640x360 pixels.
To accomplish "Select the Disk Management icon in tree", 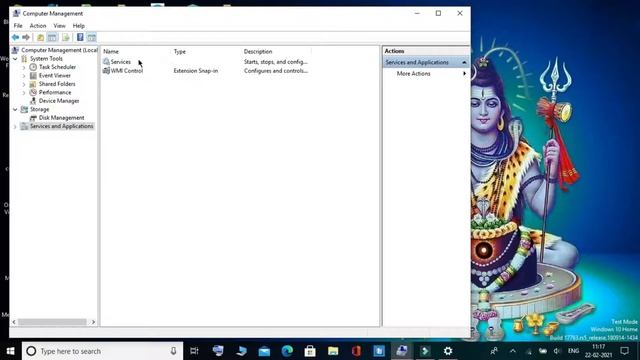I will [x=33, y=118].
